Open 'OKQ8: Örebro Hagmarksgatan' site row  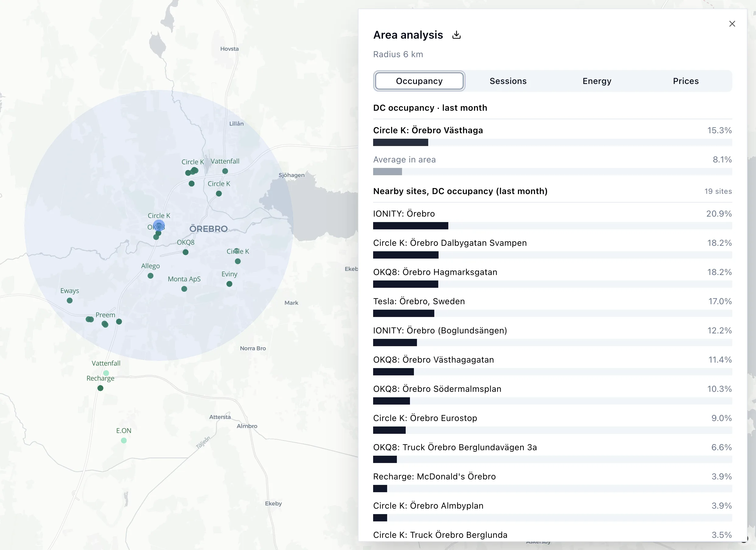[553, 277]
